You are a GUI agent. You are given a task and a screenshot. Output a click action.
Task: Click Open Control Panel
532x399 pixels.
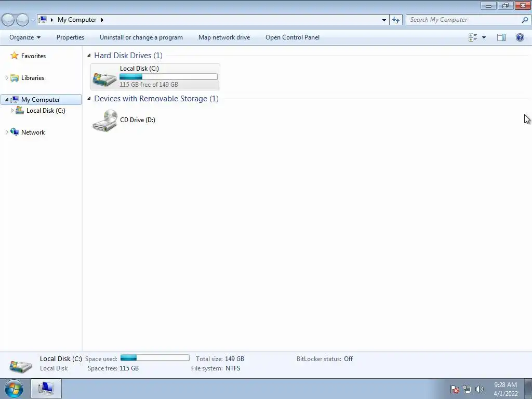[x=292, y=37]
